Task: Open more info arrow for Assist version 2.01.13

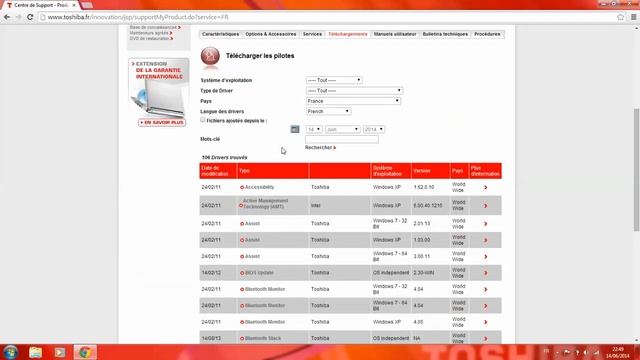Action: (485, 224)
